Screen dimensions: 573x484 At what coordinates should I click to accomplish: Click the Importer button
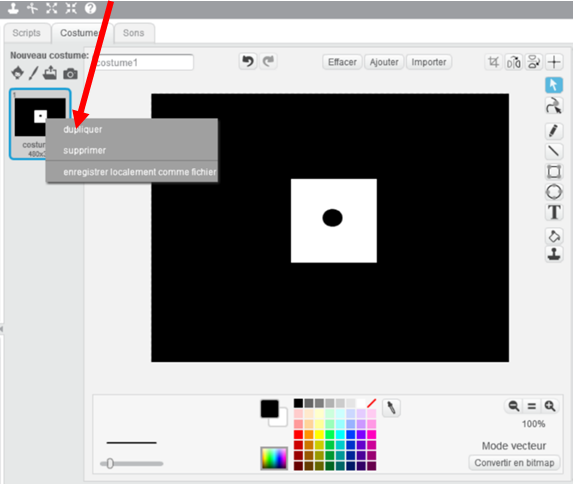(x=429, y=62)
